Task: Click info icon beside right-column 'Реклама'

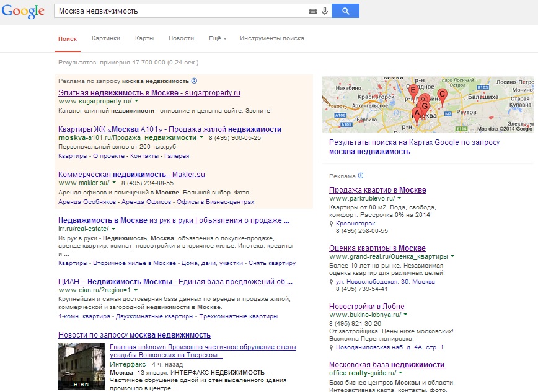Action: (361, 176)
